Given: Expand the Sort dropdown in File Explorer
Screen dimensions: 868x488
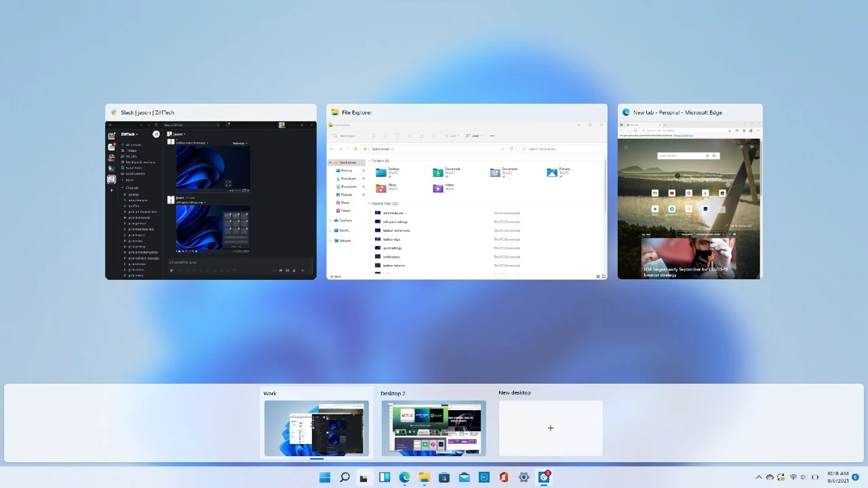Looking at the screenshot, I should pyautogui.click(x=452, y=136).
